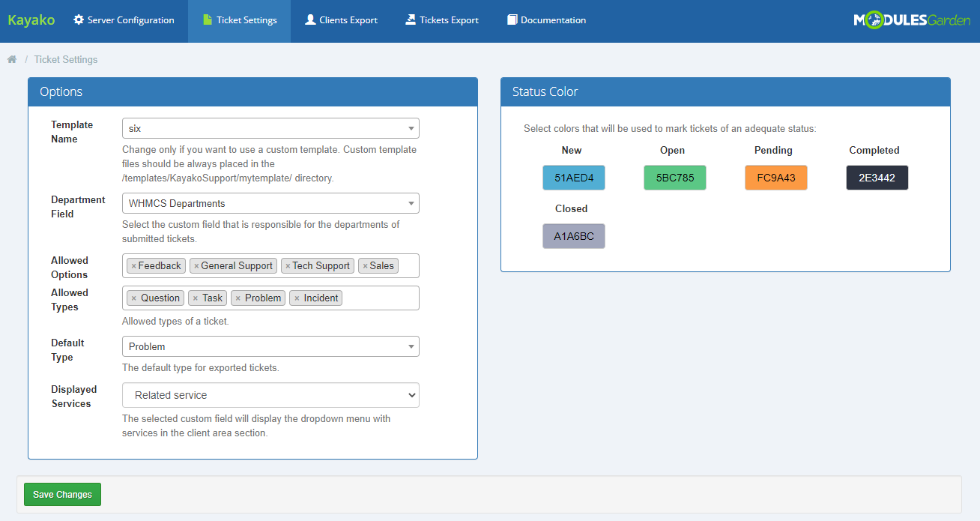The height and width of the screenshot is (521, 980).
Task: Switch to the Ticket Settings tab
Action: [239, 21]
